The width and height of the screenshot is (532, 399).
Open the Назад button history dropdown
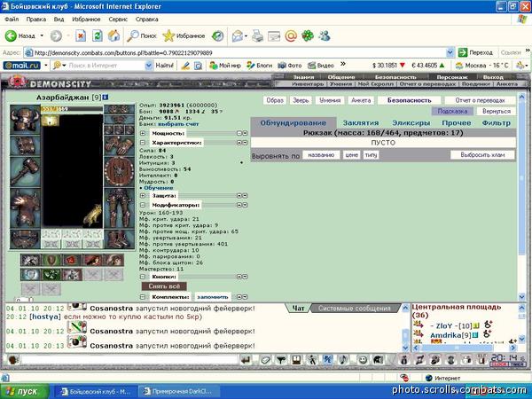coord(42,35)
